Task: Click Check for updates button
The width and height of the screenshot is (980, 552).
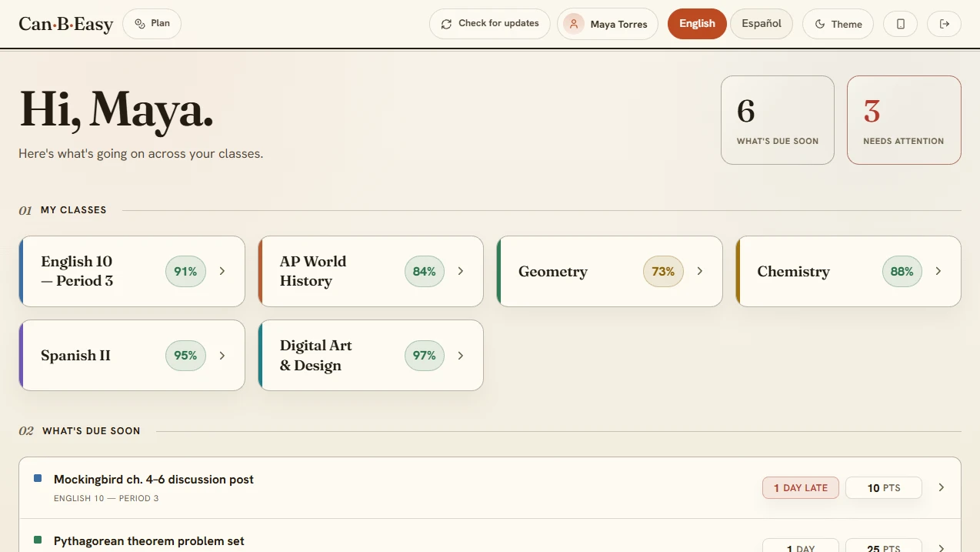Action: (489, 24)
